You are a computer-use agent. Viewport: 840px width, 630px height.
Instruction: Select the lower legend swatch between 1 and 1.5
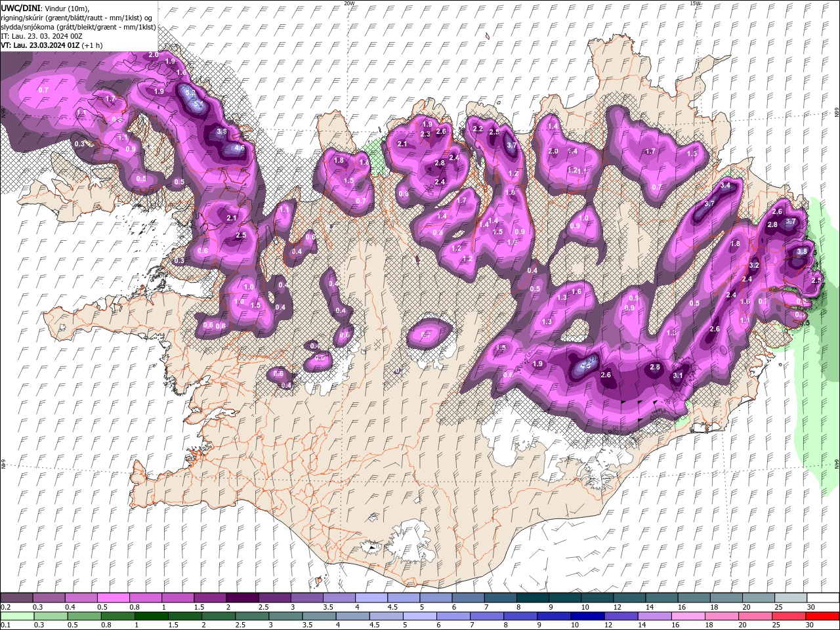pos(151,616)
